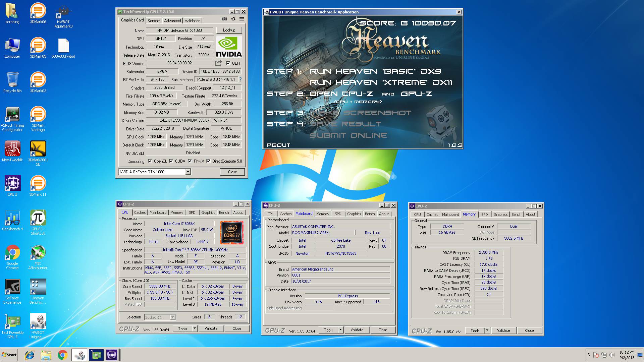Open the GPU-Z hamburger menu icon
The width and height of the screenshot is (644, 362).
pos(241,19)
